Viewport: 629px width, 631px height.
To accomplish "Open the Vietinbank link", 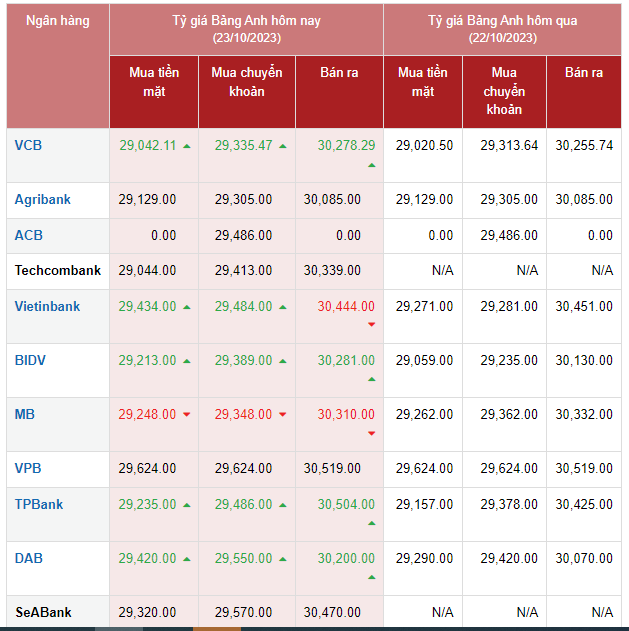I will pyautogui.click(x=47, y=306).
